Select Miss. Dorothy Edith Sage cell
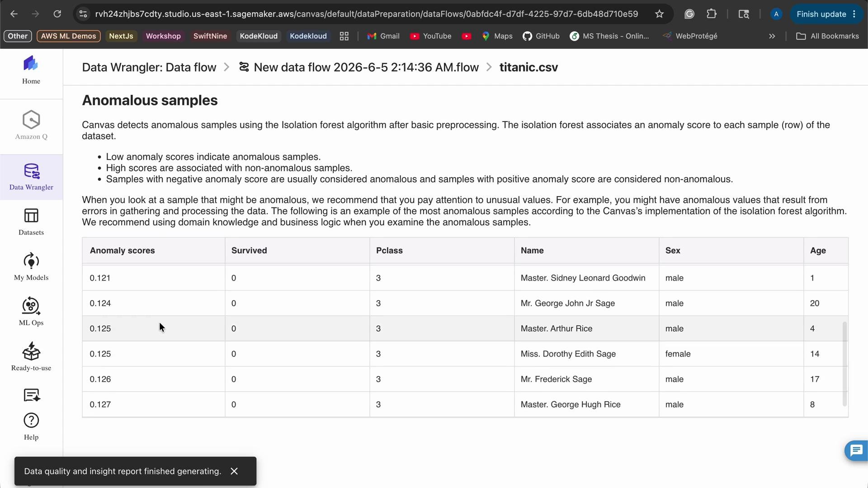Image resolution: width=868 pixels, height=488 pixels. (x=586, y=354)
